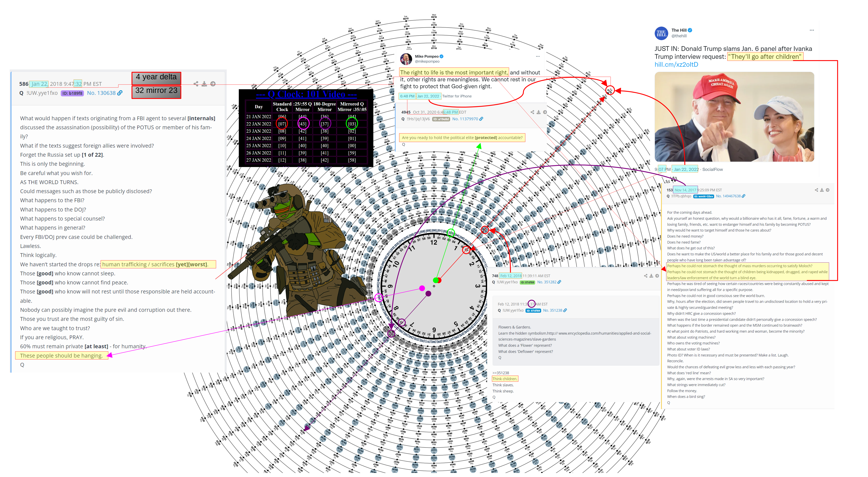
Task: Click the ID: a19e8d badge
Action: (x=441, y=119)
